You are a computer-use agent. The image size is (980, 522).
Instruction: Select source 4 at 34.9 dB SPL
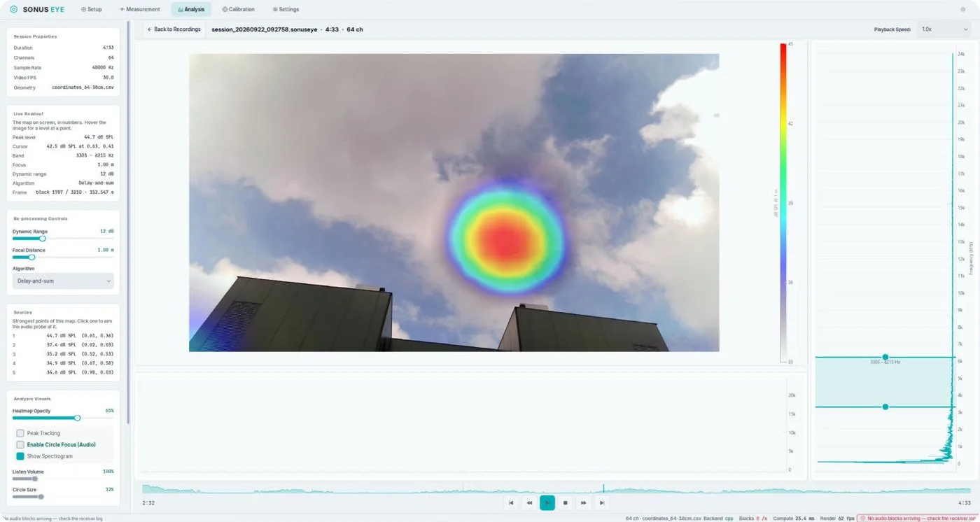(63, 363)
